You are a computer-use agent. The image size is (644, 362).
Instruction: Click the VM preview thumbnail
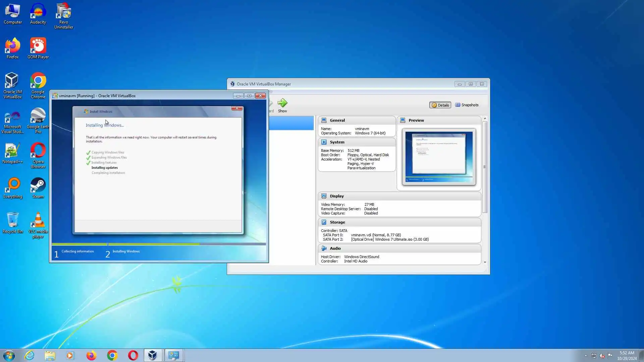point(439,157)
